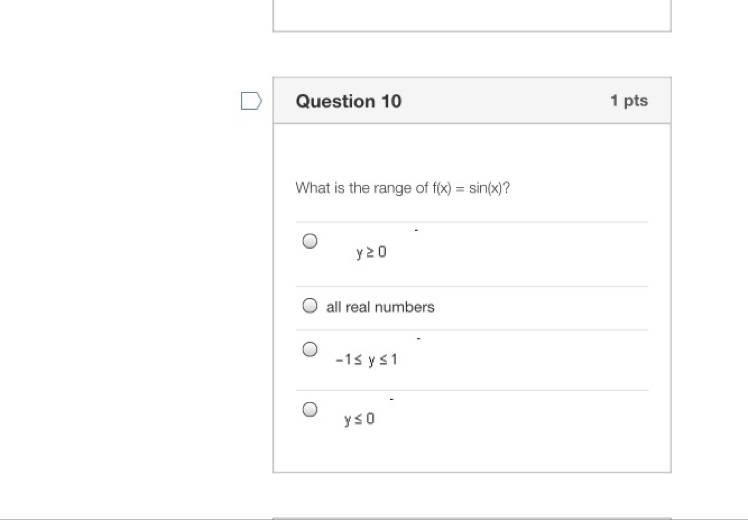748x520 pixels.
Task: Click the question prompt about range of sin(x)
Action: point(402,187)
